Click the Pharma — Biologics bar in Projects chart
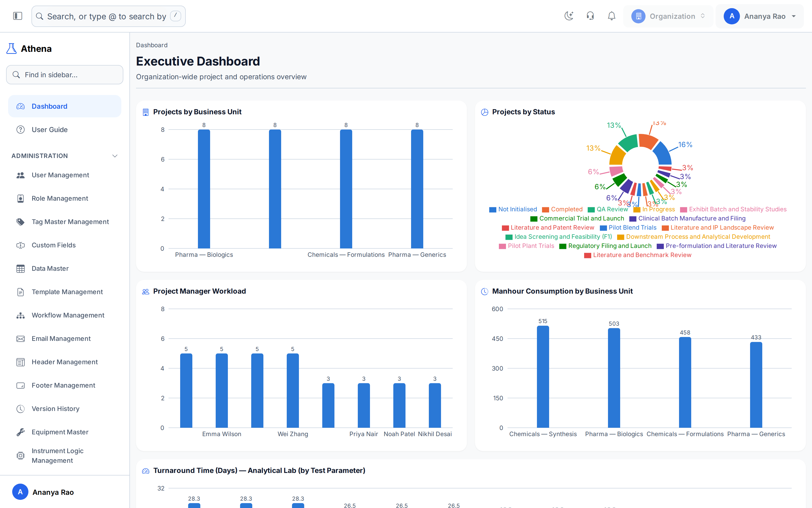 [204, 189]
